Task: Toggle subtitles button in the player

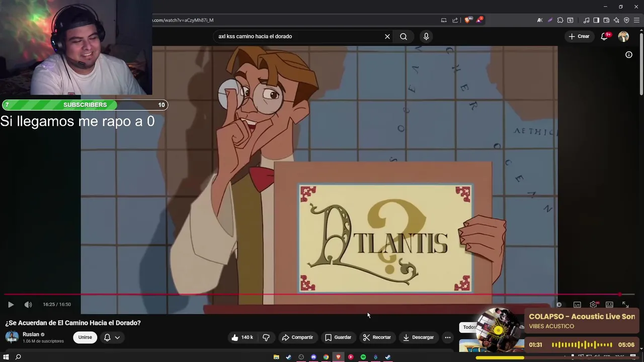Action: (x=577, y=305)
